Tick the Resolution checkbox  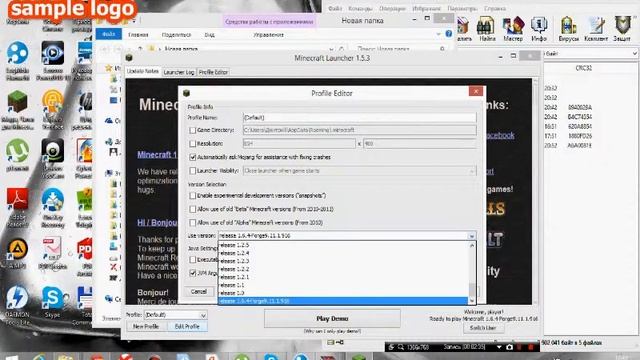coord(193,144)
